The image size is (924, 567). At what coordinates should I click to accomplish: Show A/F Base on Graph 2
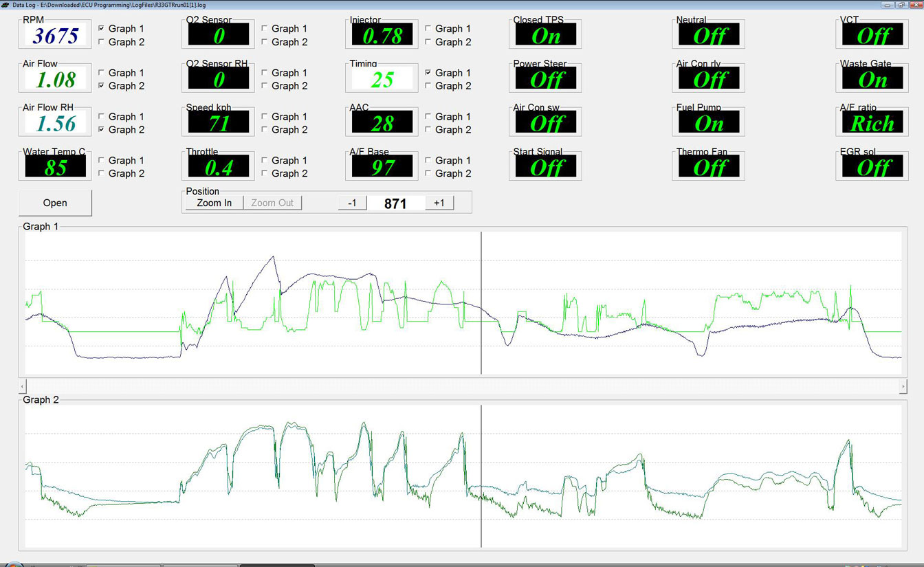click(x=428, y=174)
